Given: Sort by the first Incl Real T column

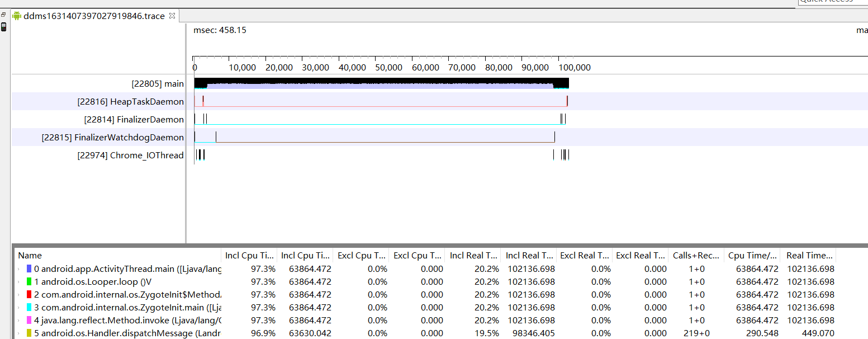Looking at the screenshot, I should 472,256.
